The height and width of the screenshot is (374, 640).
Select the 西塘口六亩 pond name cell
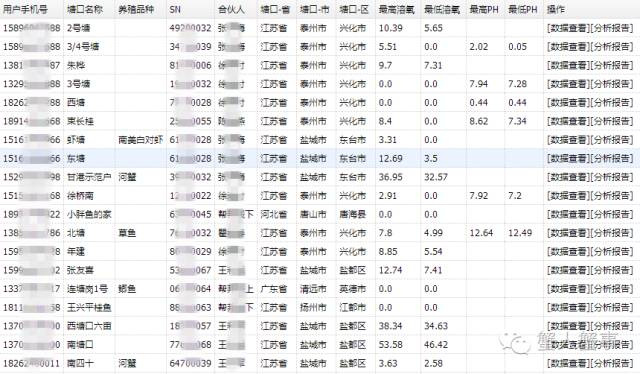89,326
